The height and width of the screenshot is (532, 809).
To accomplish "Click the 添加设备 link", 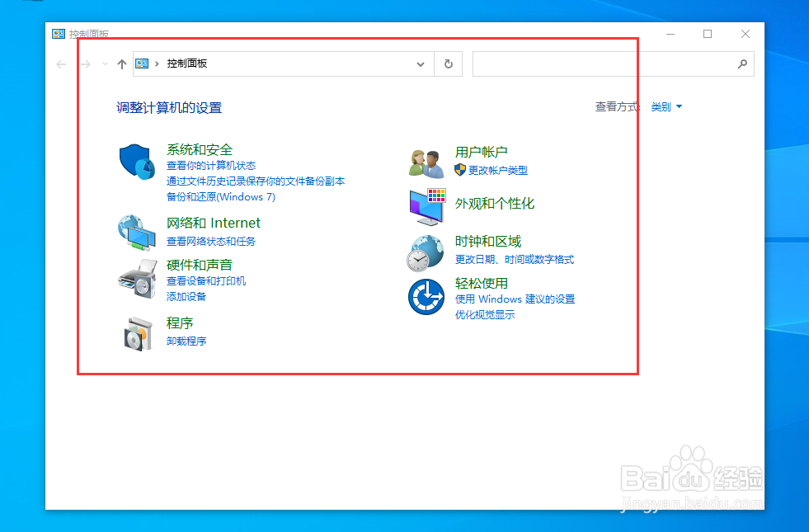I will coord(186,296).
